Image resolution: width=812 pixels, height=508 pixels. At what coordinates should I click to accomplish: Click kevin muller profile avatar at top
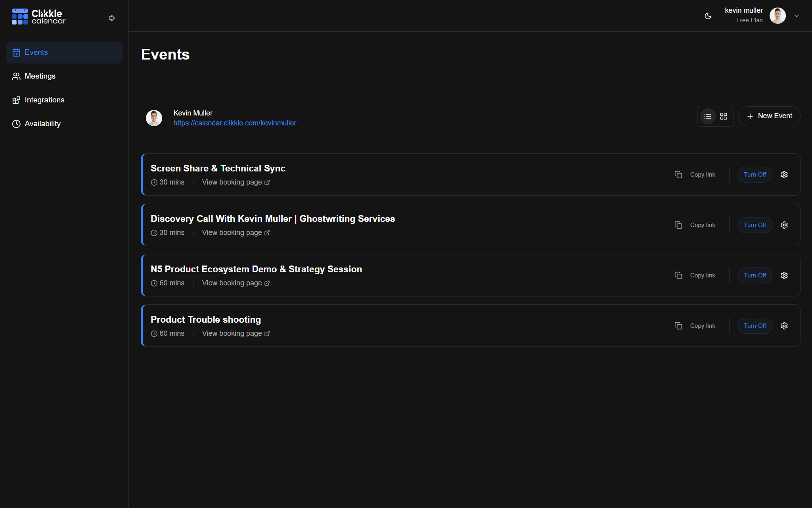coord(778,16)
